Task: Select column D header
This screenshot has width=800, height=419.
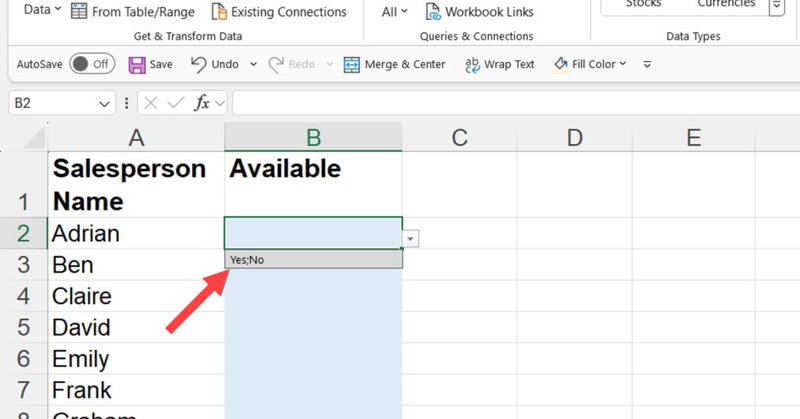Action: [x=574, y=137]
